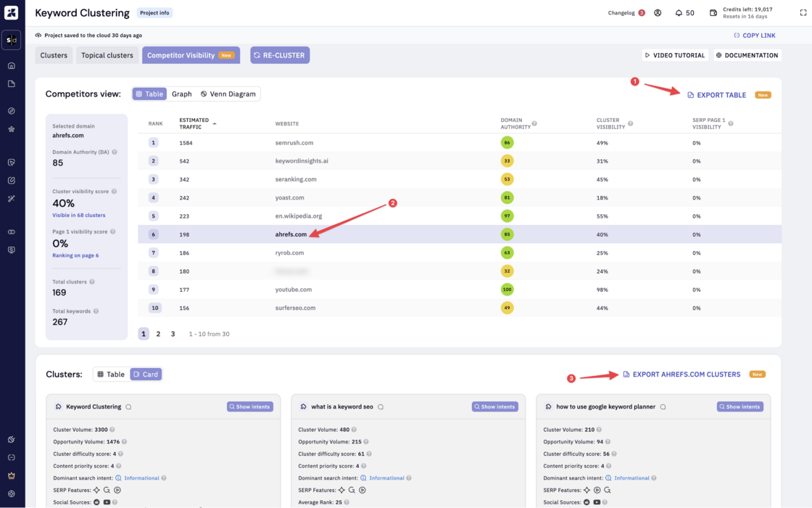Click domain authority badge 100 for youtube.com
812x508 pixels.
(x=507, y=290)
